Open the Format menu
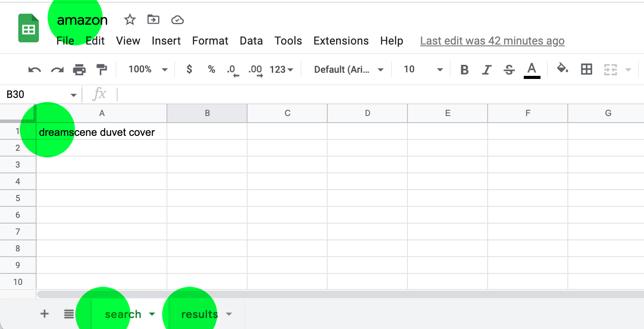Screen dimensions: 644x329 210,41
